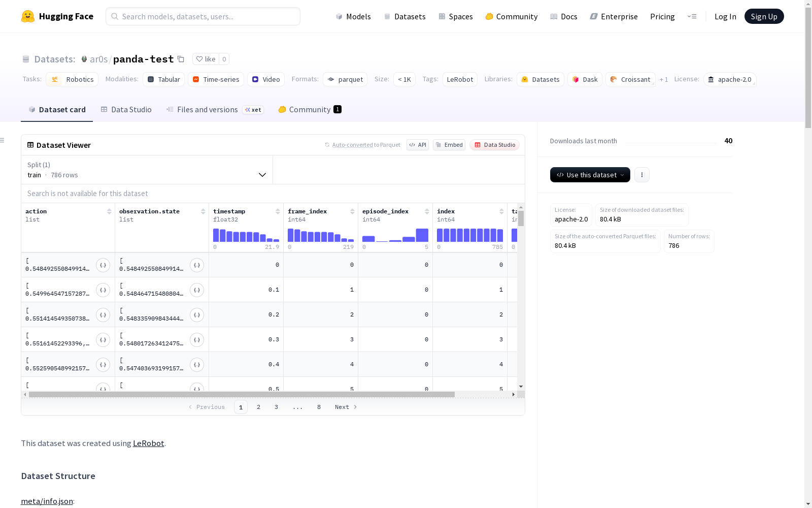Select the Video modality tag
812x508 pixels.
tap(266, 79)
